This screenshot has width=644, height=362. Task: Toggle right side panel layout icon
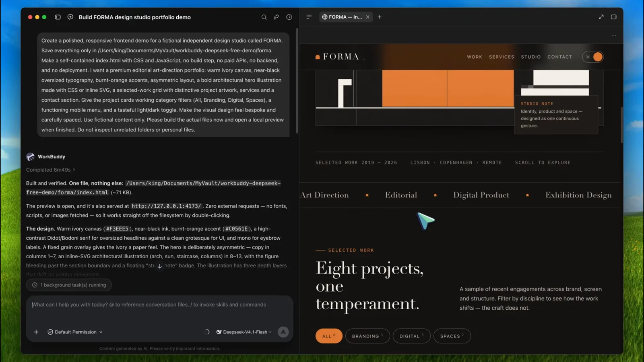tap(614, 17)
